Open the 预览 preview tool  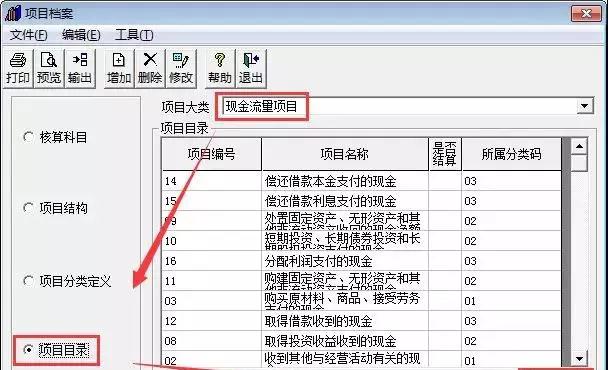(x=49, y=69)
